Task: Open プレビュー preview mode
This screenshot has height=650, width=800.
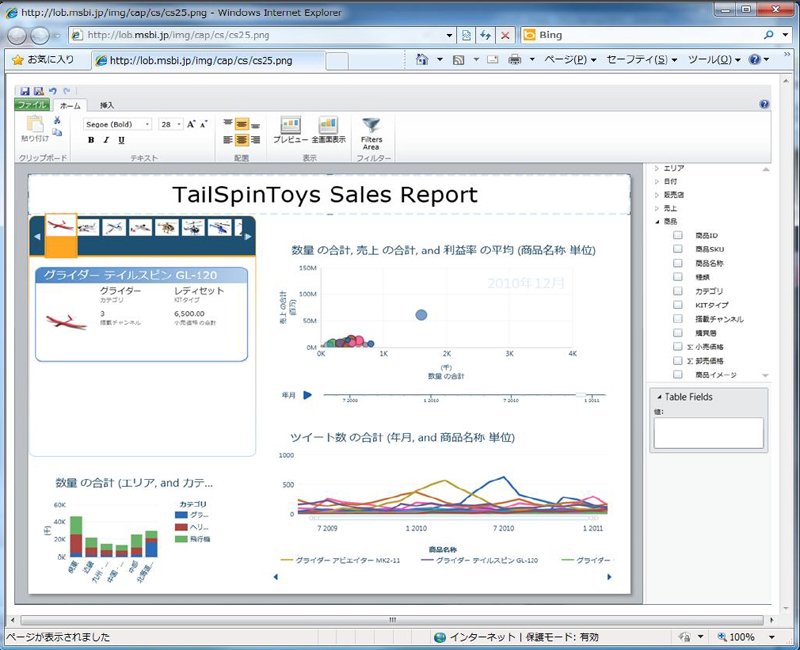Action: pos(290,130)
